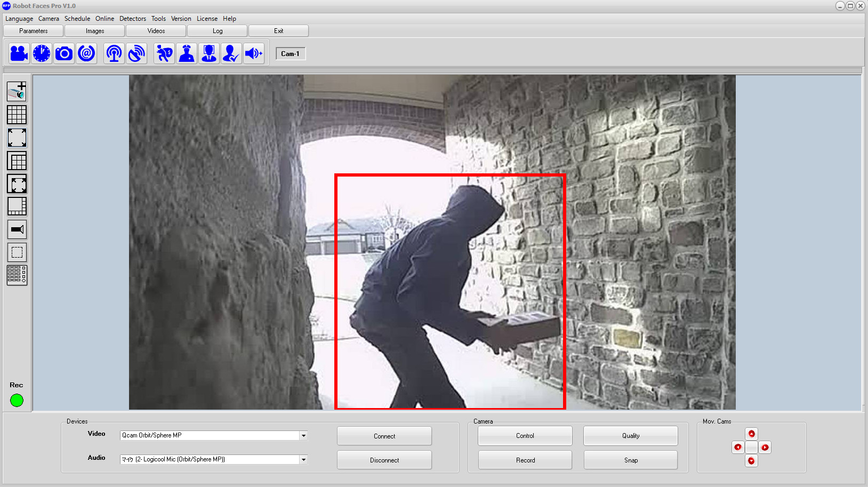Screen dimensions: 868x487
Task: Open the Online menu
Action: 105,19
